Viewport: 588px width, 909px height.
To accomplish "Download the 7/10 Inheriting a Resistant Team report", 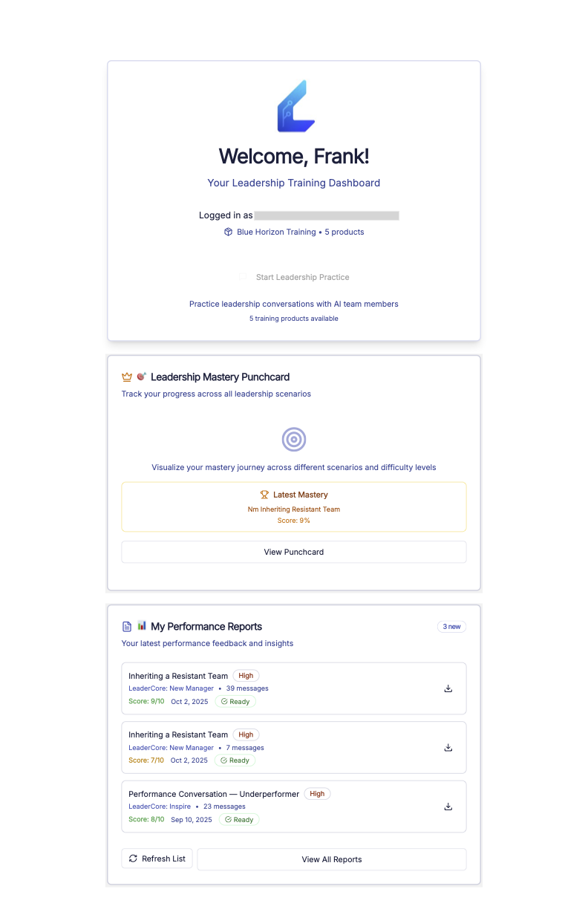I will [x=448, y=747].
